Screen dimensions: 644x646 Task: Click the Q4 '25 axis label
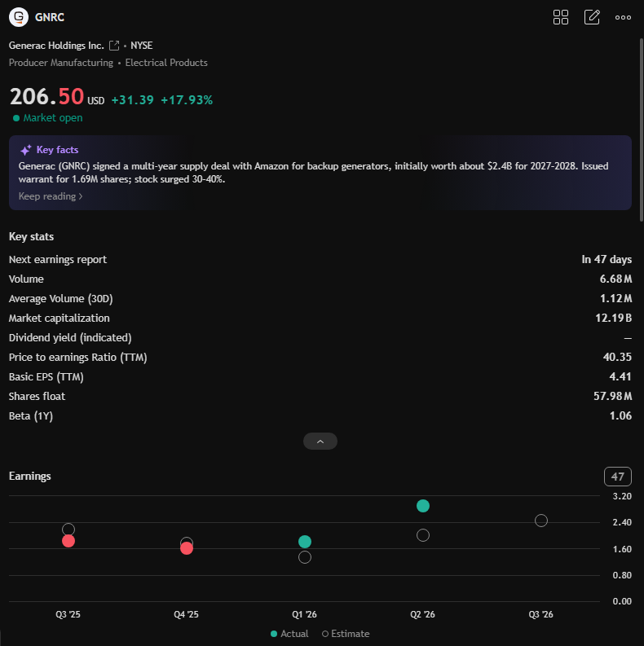pyautogui.click(x=187, y=615)
